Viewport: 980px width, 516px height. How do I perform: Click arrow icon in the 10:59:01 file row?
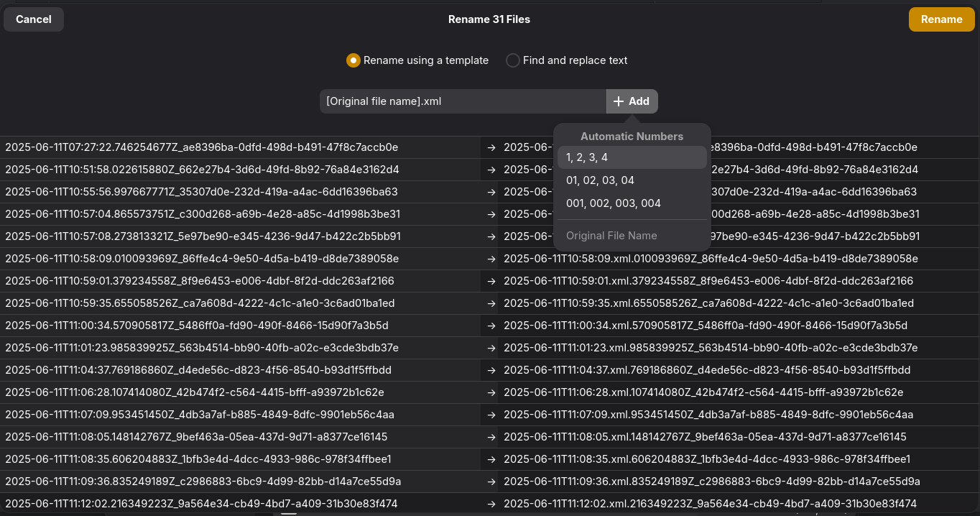click(x=491, y=281)
